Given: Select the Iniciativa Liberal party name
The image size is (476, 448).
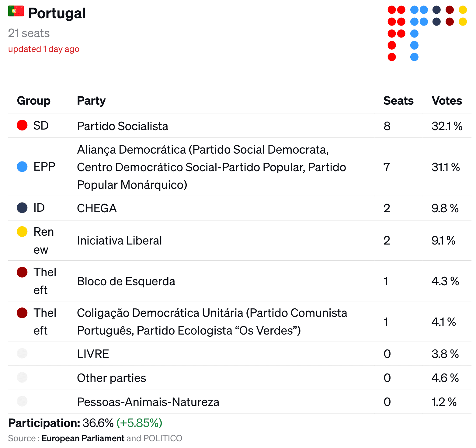Looking at the screenshot, I should pyautogui.click(x=120, y=241).
